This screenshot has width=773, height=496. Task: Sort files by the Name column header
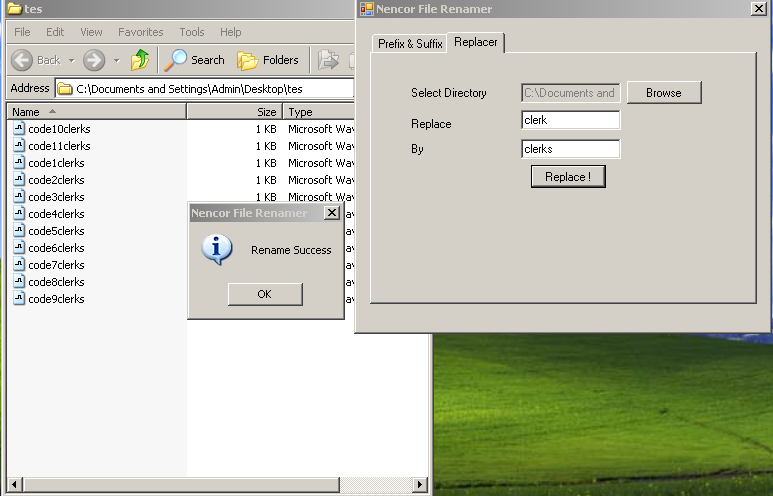click(x=97, y=112)
